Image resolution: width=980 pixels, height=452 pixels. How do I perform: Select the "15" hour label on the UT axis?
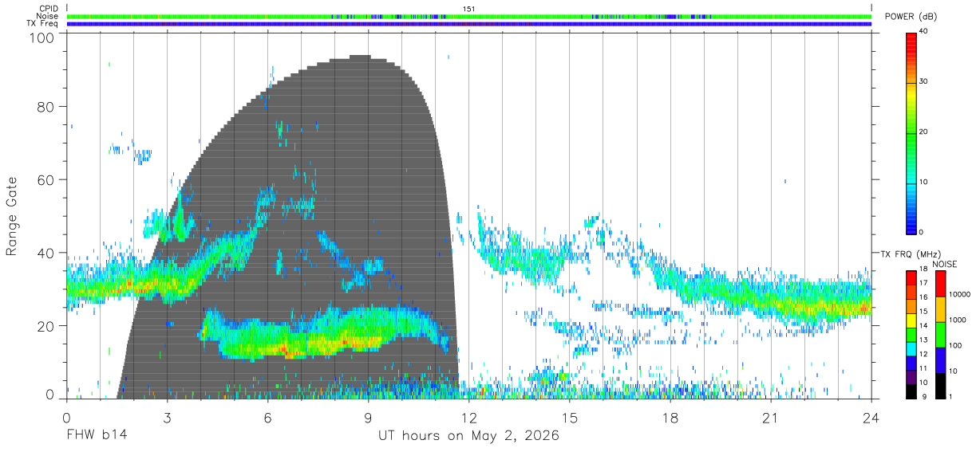569,418
